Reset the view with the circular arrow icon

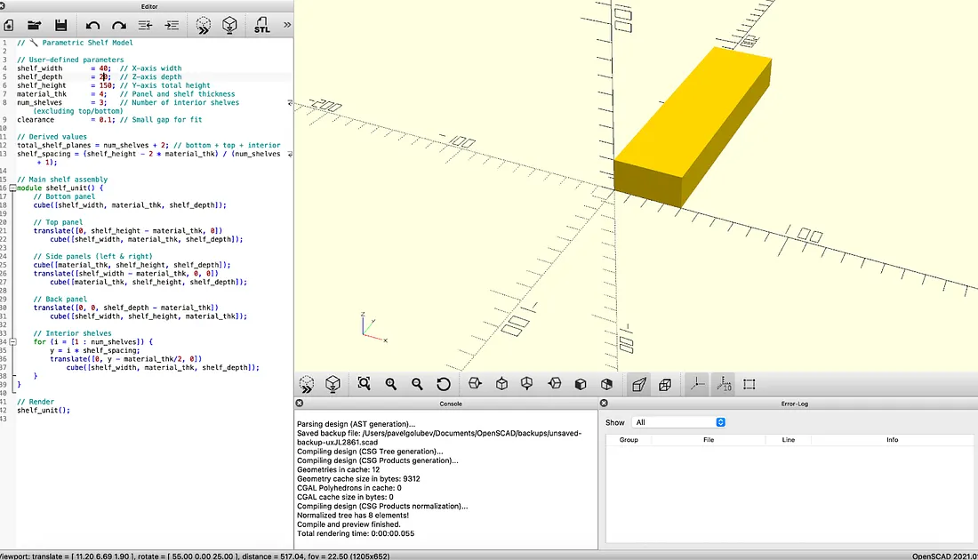pyautogui.click(x=444, y=384)
